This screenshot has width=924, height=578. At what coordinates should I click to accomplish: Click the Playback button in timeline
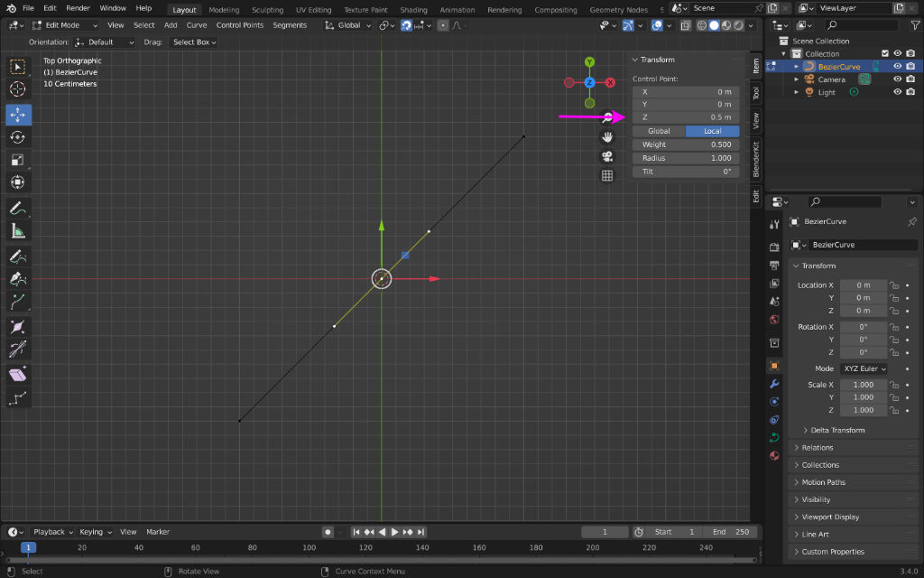click(x=53, y=532)
